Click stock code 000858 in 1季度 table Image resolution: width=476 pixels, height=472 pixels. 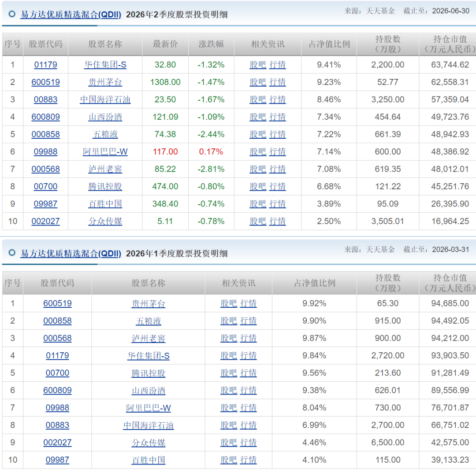(57, 321)
